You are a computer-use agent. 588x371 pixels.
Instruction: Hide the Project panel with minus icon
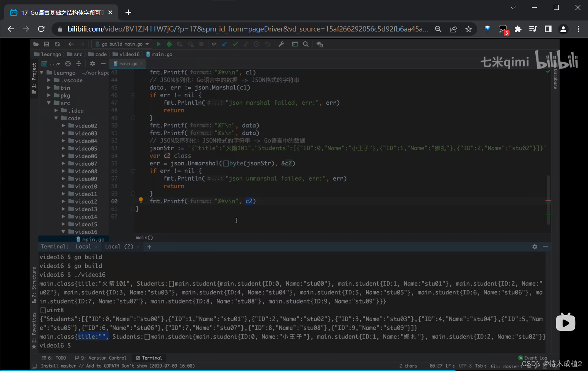(x=103, y=64)
